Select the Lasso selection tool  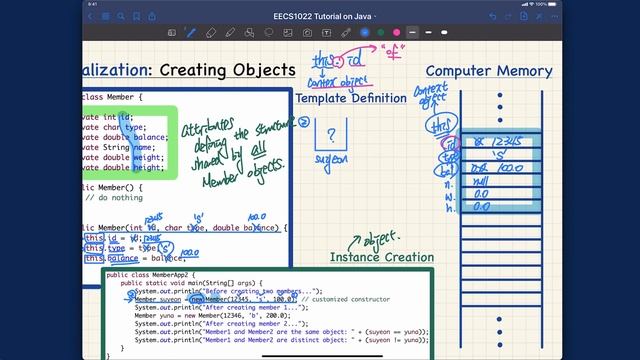pyautogui.click(x=269, y=33)
